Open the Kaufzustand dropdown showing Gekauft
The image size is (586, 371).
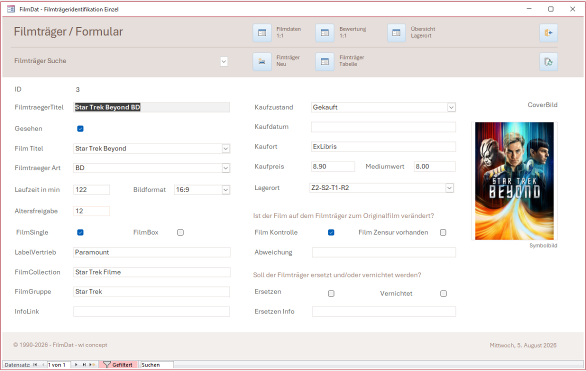click(451, 108)
